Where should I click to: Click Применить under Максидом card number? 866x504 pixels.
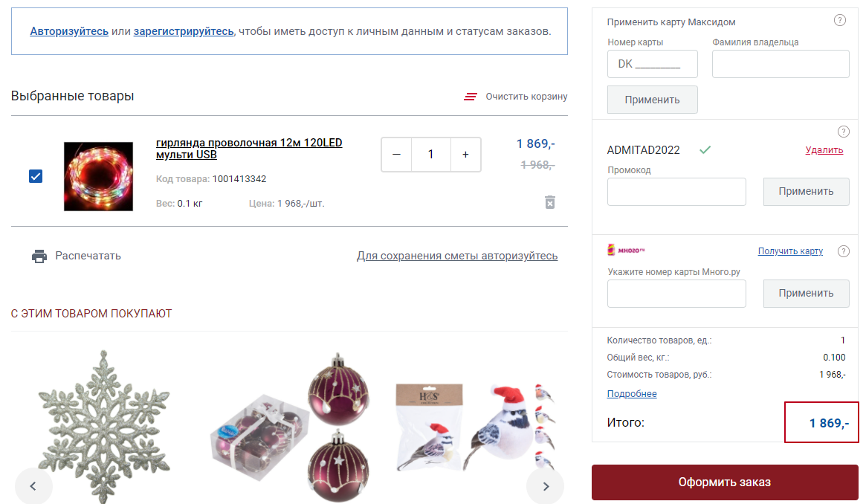pyautogui.click(x=652, y=100)
